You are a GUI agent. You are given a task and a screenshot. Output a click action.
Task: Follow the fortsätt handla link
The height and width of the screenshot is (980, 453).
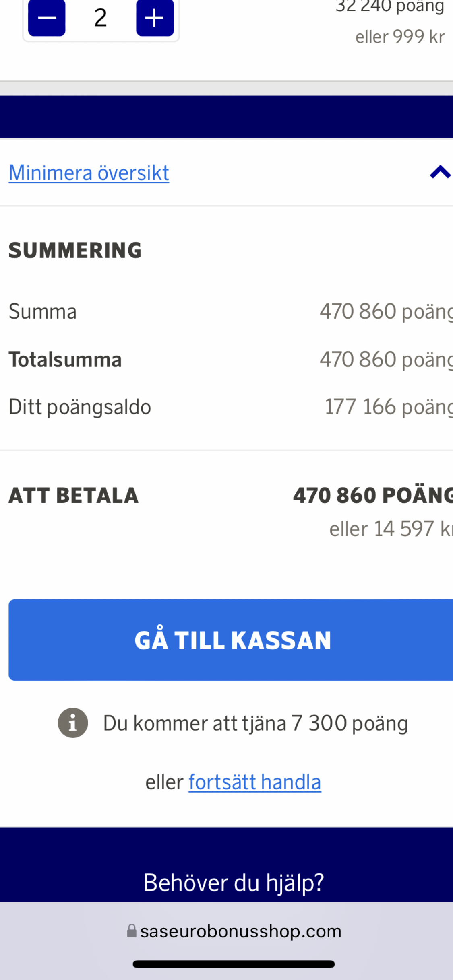pyautogui.click(x=254, y=782)
